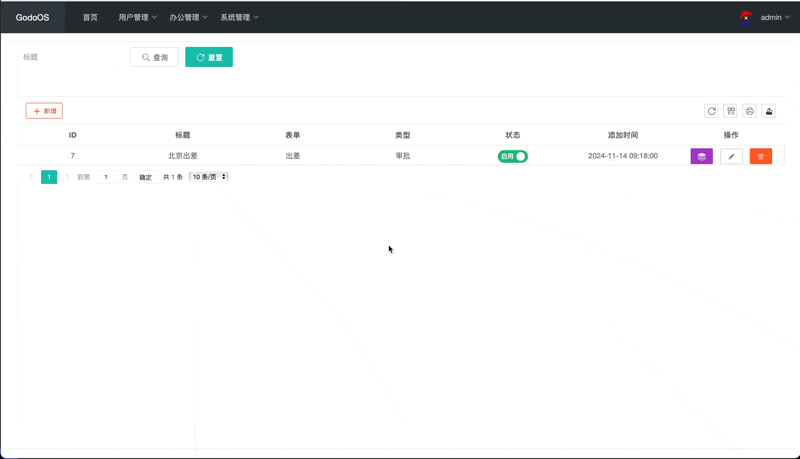Screen dimensions: 800x459
Task: Focus the 标题 search input field
Action: (69, 57)
